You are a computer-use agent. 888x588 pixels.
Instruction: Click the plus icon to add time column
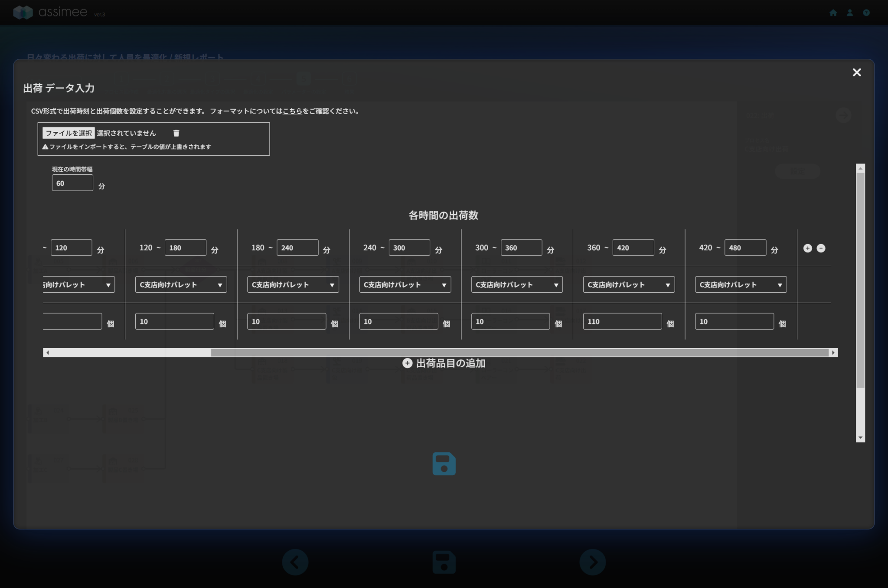[x=807, y=248]
